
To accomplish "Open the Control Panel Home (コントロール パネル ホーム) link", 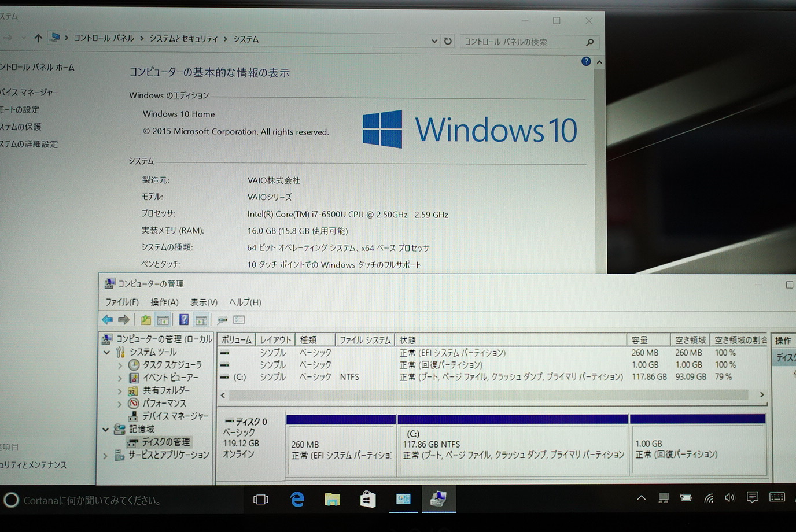I will [x=37, y=67].
